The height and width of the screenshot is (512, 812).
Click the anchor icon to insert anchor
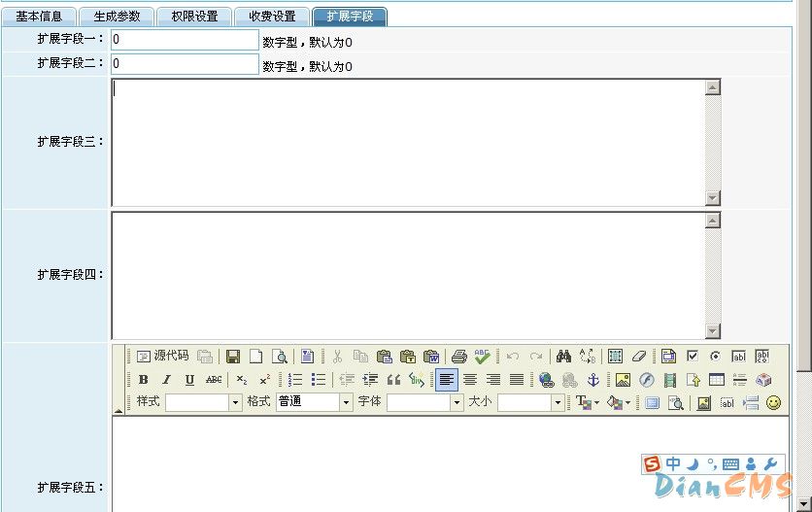pyautogui.click(x=592, y=380)
